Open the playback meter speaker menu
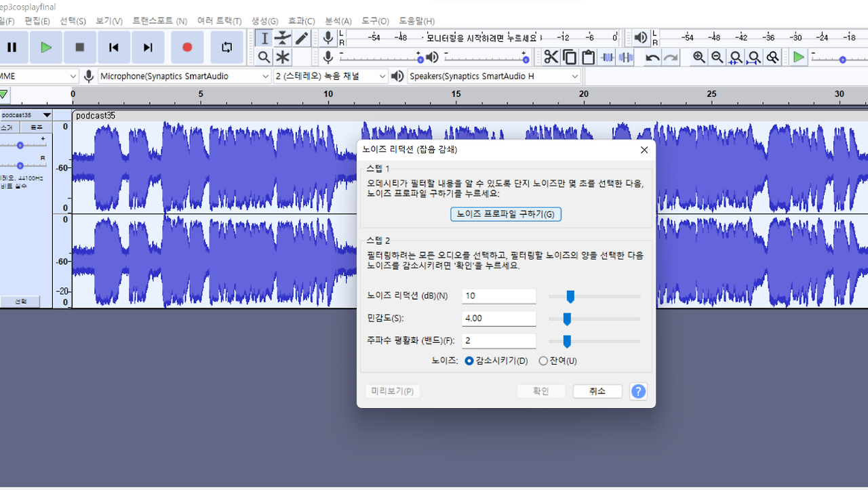868x490 pixels. (x=641, y=38)
